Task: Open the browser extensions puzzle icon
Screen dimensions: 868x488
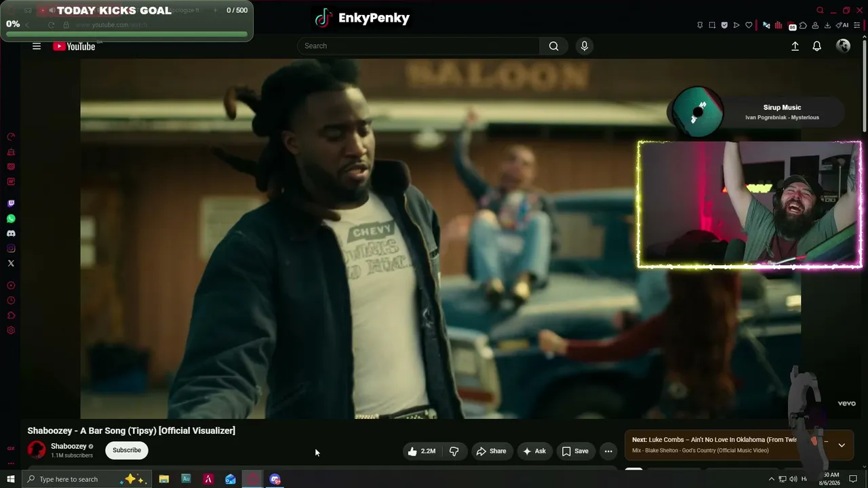Action: click(803, 25)
